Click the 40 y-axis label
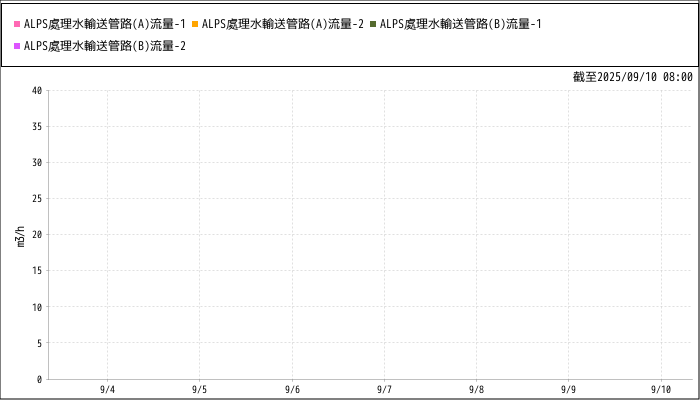Screen dimensions: 700x400 [37, 91]
